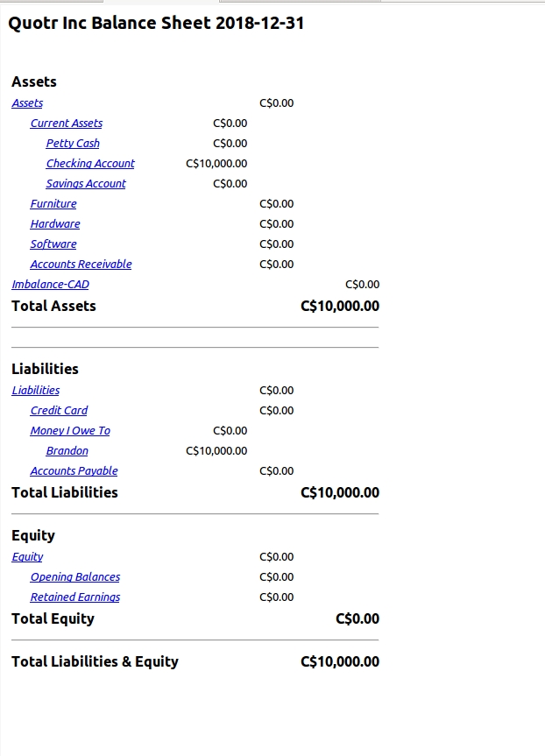Open the Money I Owe To link
Viewport: 545px width, 756px height.
point(70,431)
